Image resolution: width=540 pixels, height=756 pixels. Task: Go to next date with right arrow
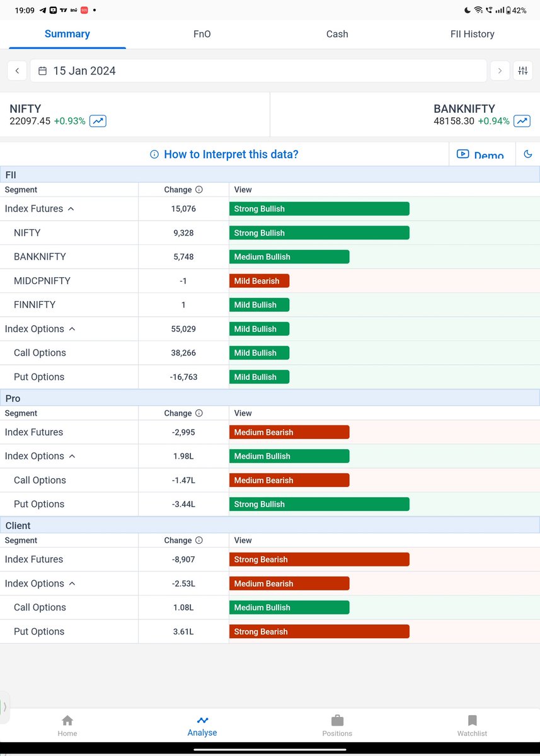coord(500,71)
